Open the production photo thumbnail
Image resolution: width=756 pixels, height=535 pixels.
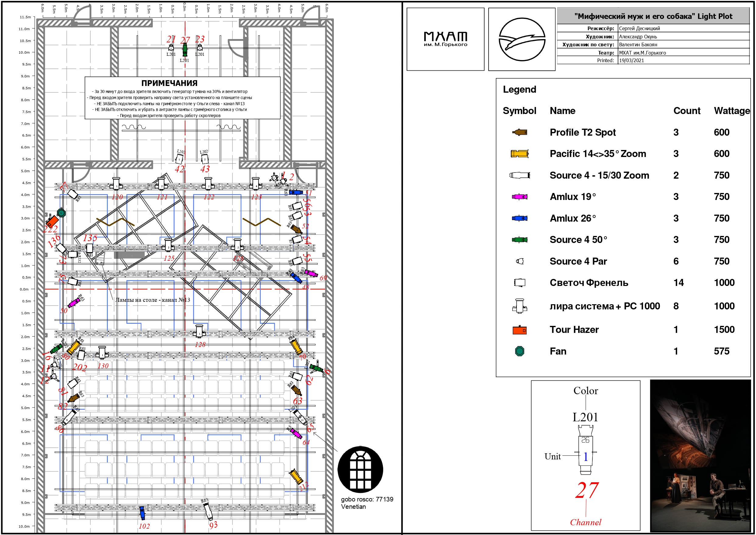(x=700, y=455)
